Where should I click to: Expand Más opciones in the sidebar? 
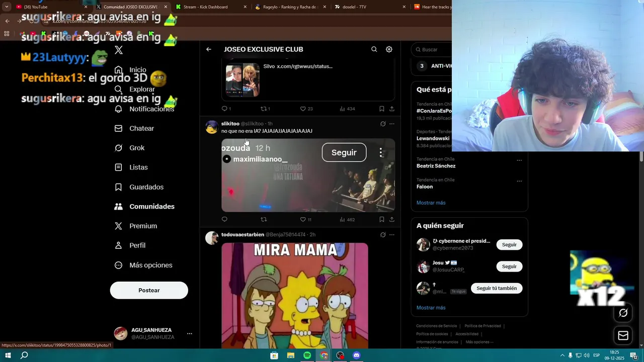click(143, 265)
